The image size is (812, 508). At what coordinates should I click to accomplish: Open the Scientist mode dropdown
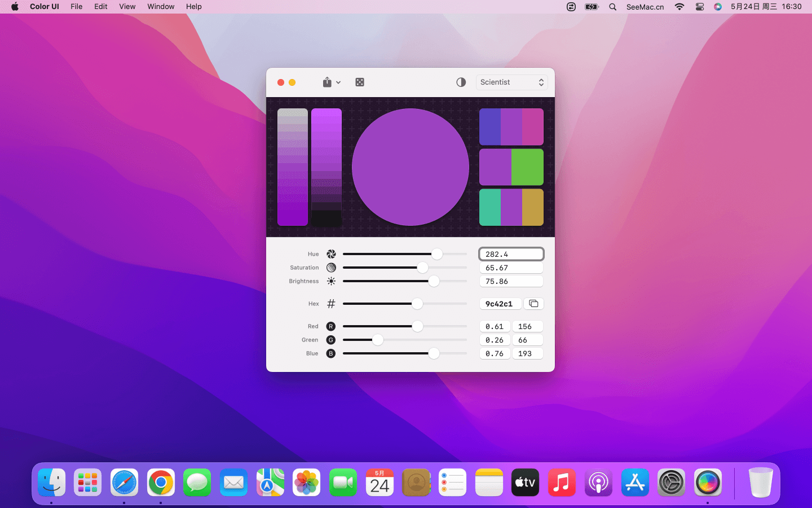[x=511, y=82]
